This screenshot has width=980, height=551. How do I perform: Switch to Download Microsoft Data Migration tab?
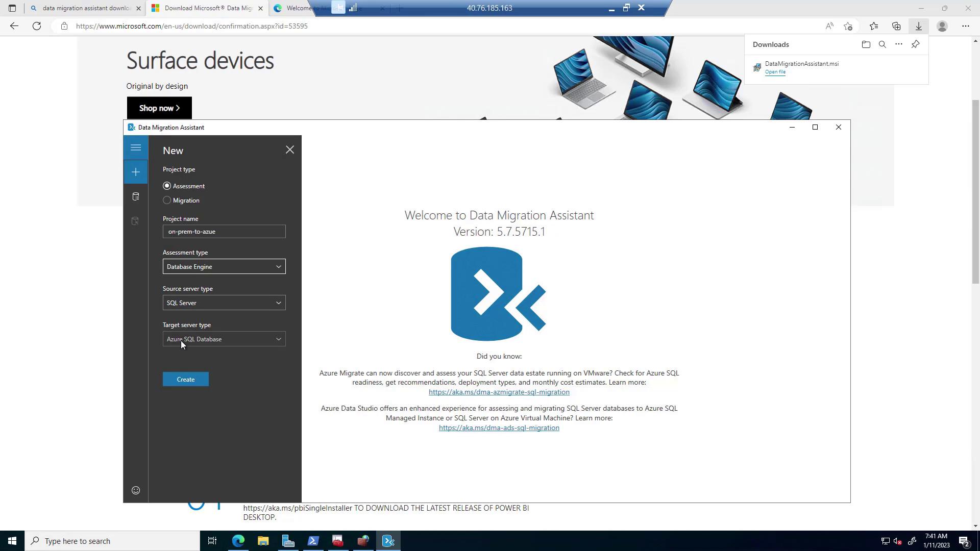click(204, 8)
